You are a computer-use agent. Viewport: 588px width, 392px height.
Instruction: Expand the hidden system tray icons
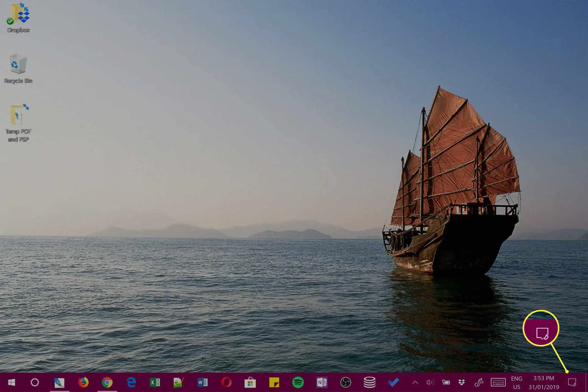tap(415, 382)
